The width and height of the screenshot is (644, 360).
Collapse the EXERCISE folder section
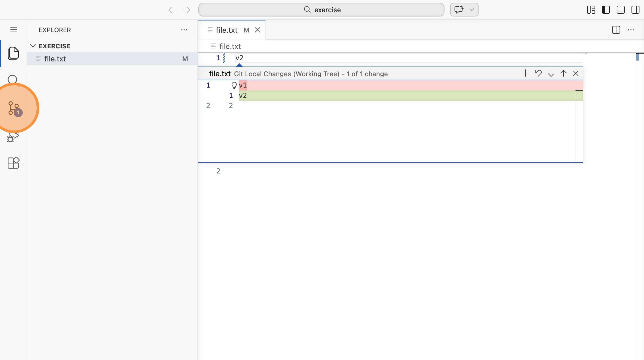tap(33, 46)
